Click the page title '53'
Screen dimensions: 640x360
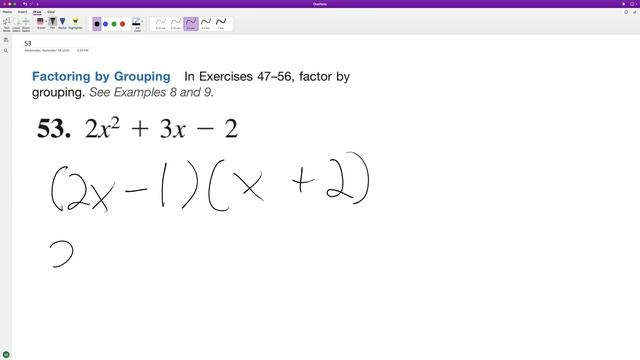point(28,43)
